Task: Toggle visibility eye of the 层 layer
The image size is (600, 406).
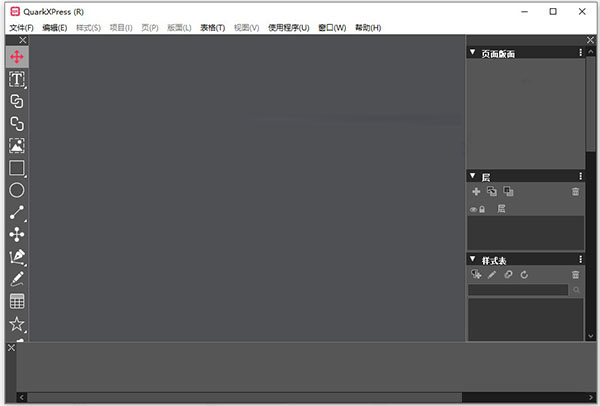Action: pyautogui.click(x=473, y=209)
